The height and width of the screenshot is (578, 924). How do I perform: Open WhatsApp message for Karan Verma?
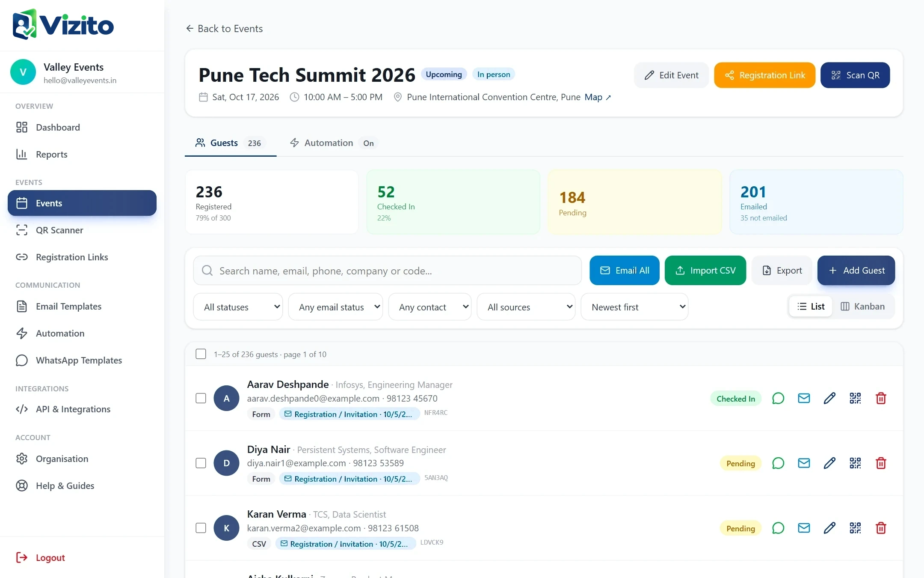pos(778,528)
